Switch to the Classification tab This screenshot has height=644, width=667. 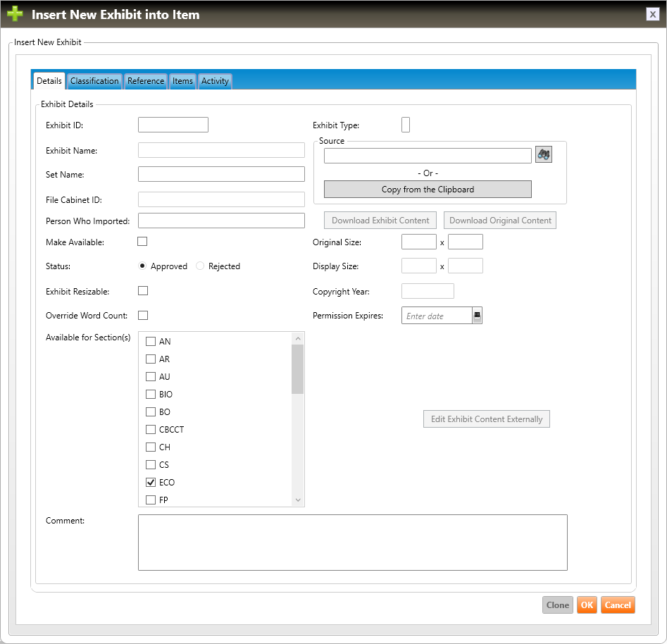pos(94,81)
